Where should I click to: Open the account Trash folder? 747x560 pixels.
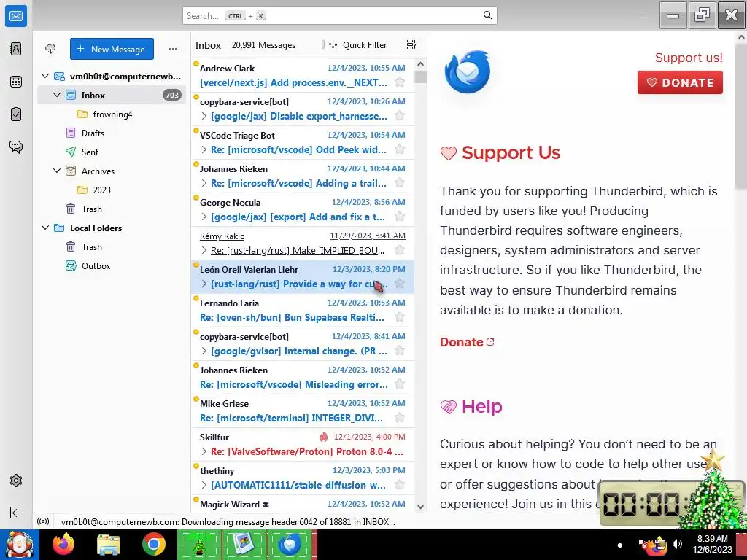click(x=112, y=209)
